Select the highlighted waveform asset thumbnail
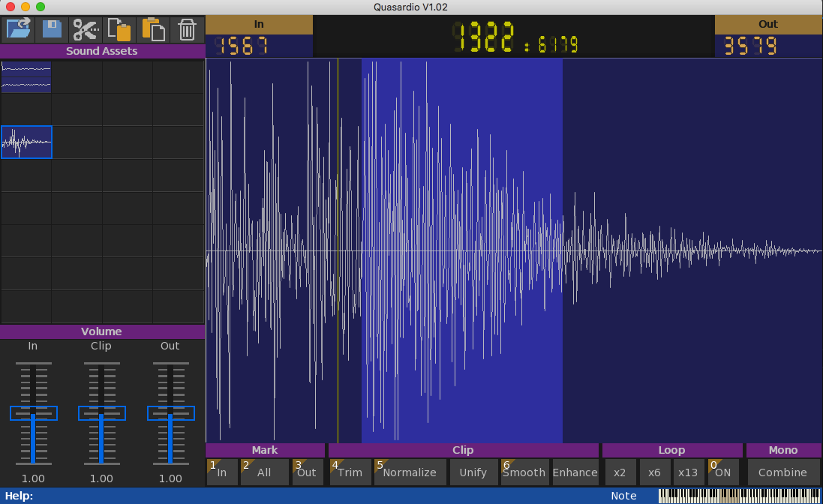Viewport: 823px width, 504px height. [x=26, y=142]
